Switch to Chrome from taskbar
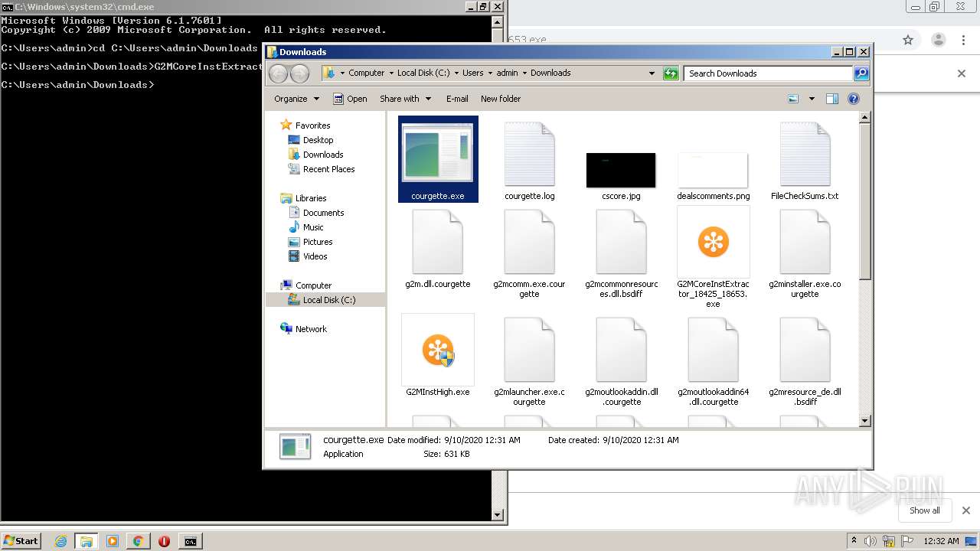Image resolution: width=980 pixels, height=551 pixels. pyautogui.click(x=138, y=541)
